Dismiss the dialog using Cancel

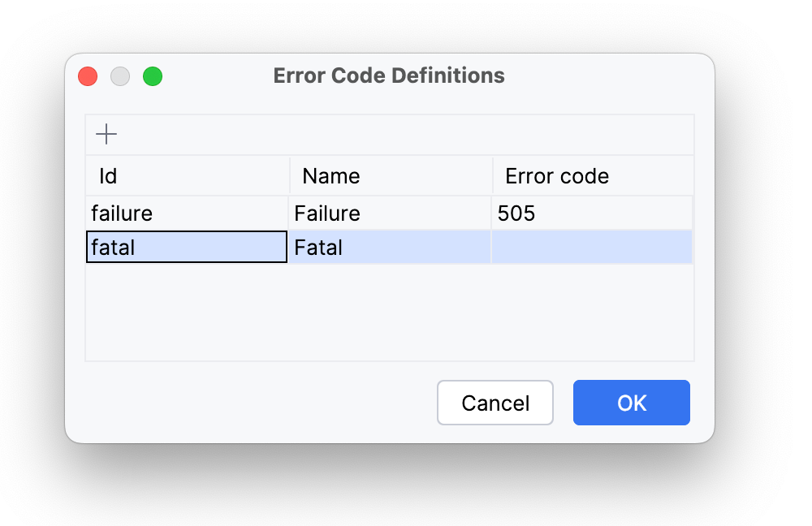[495, 403]
